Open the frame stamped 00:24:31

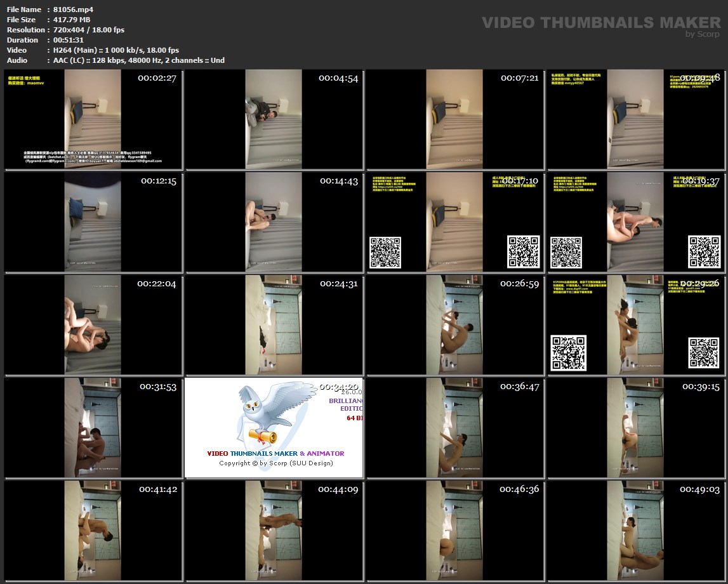tap(274, 325)
